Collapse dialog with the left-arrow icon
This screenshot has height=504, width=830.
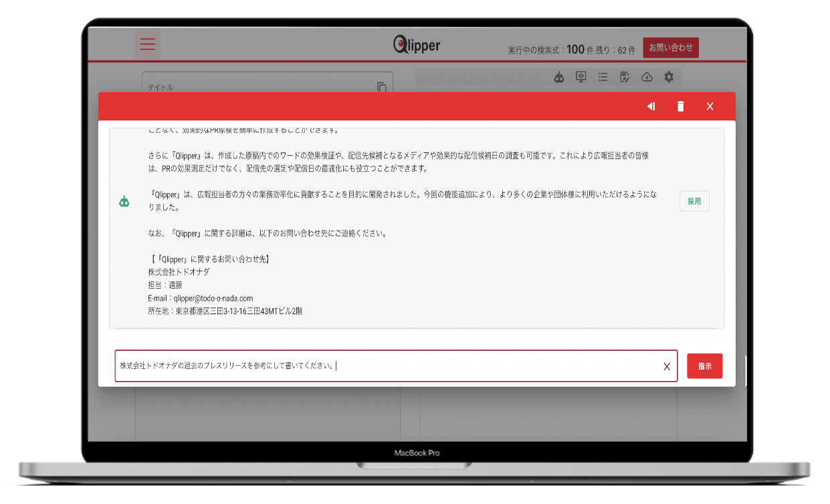651,106
